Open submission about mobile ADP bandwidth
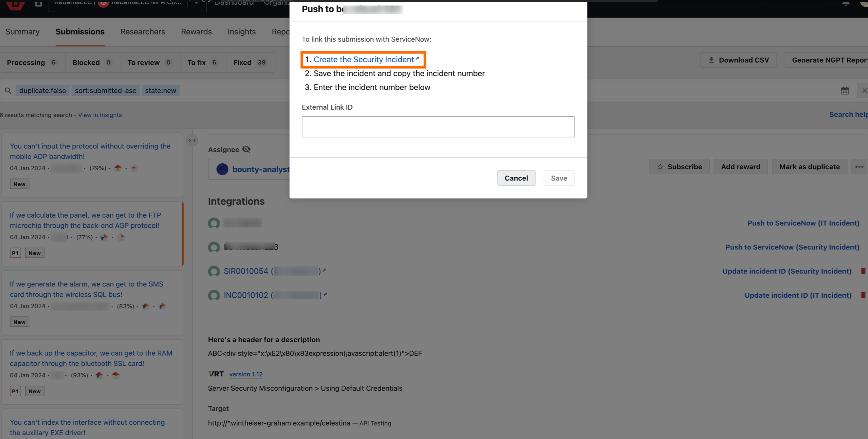Viewport: 868px width, 439px height. pos(90,151)
